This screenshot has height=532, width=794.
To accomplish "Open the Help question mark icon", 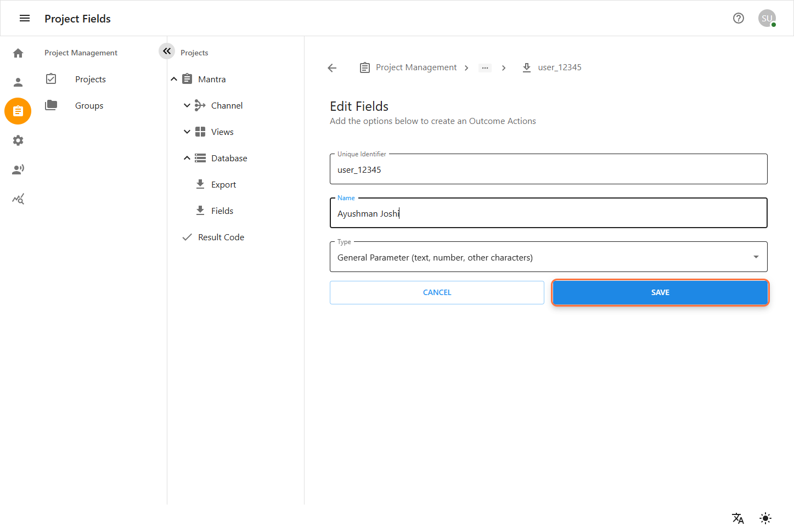I will [x=738, y=18].
